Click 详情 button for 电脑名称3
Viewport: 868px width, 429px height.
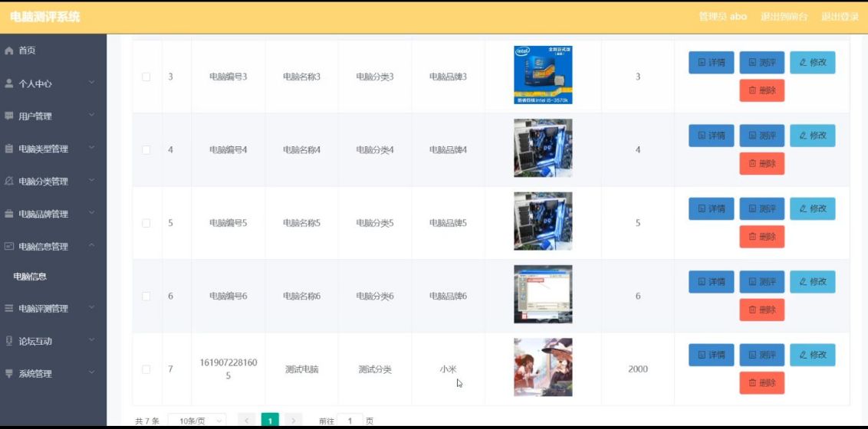pyautogui.click(x=712, y=63)
